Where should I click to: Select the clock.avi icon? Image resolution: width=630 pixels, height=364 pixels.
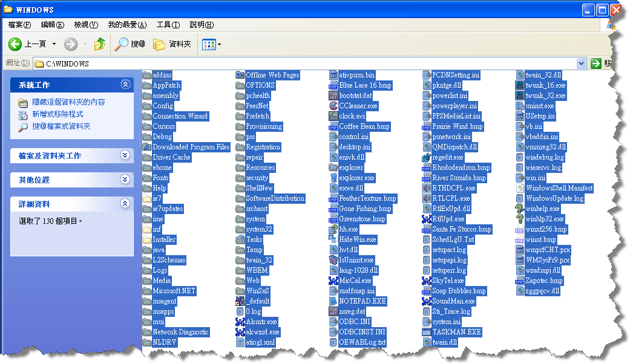tap(333, 116)
